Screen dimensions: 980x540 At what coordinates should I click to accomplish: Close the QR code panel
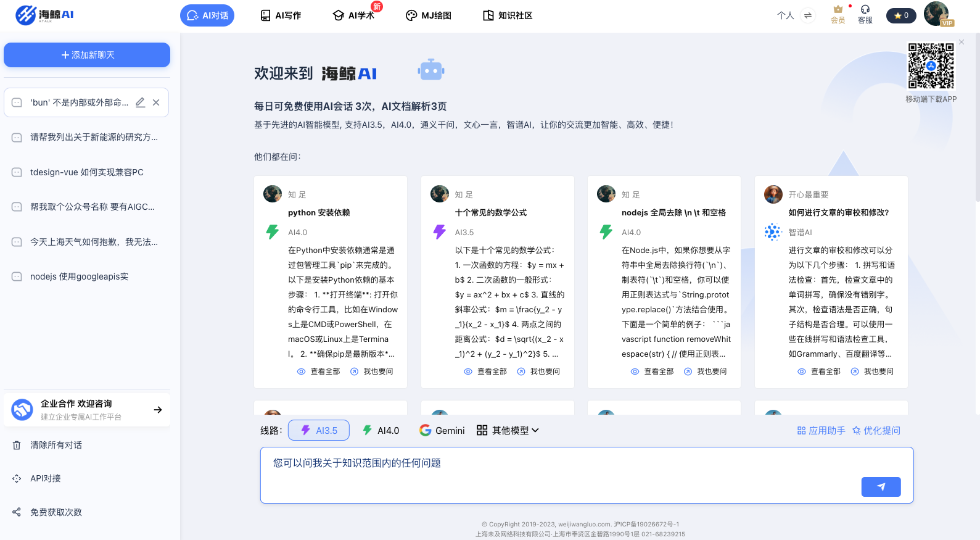pyautogui.click(x=961, y=42)
